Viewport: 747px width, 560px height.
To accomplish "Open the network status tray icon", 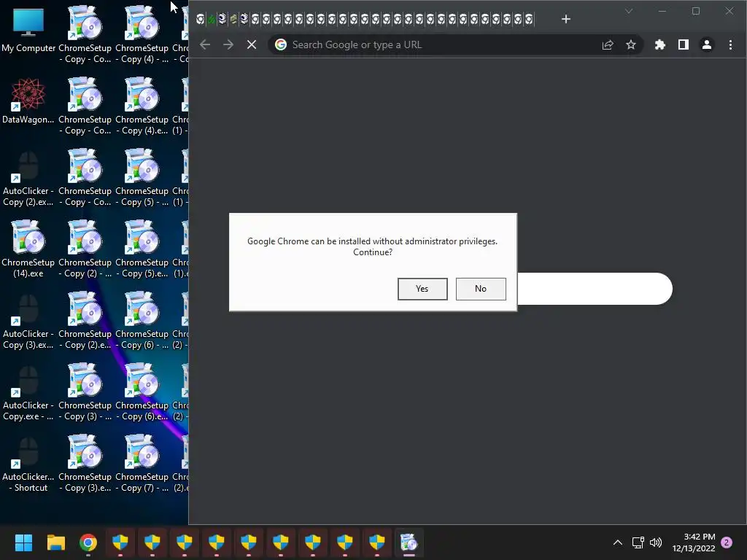I will [x=638, y=542].
